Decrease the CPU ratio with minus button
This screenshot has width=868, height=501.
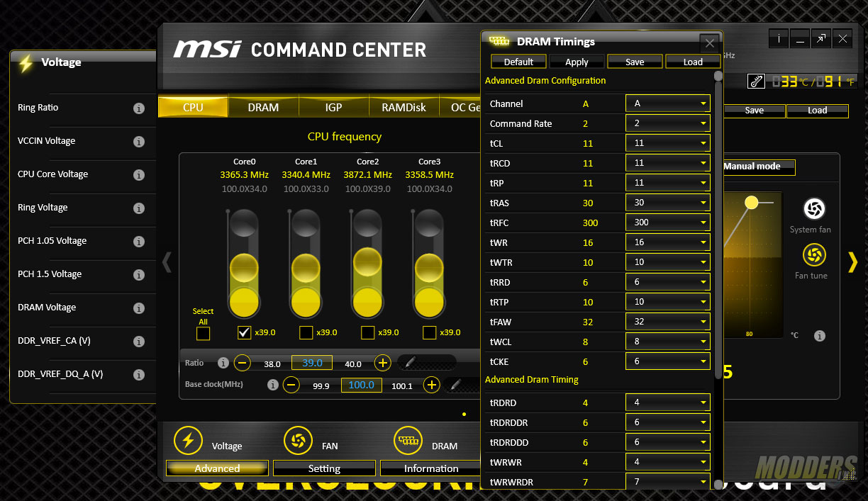pos(242,363)
